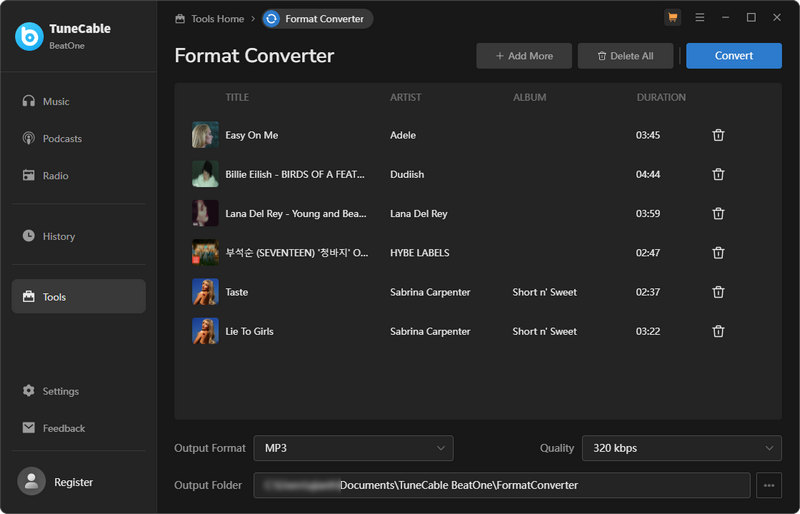Click the TITLE column header
Viewport: 800px width, 514px height.
tap(237, 97)
